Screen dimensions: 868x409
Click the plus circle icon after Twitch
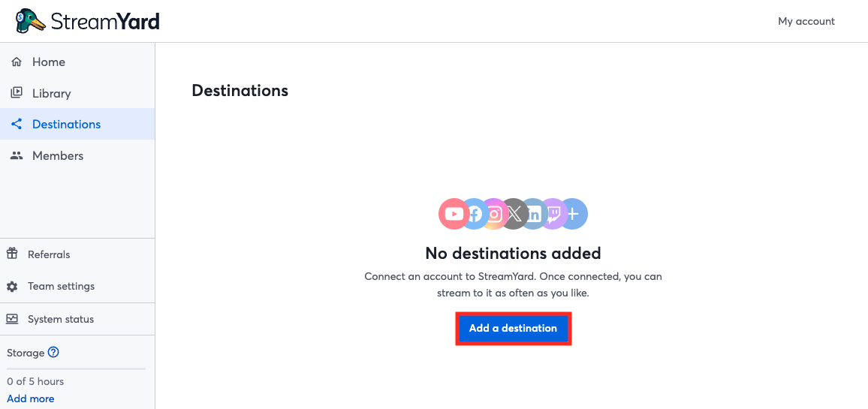pyautogui.click(x=574, y=214)
